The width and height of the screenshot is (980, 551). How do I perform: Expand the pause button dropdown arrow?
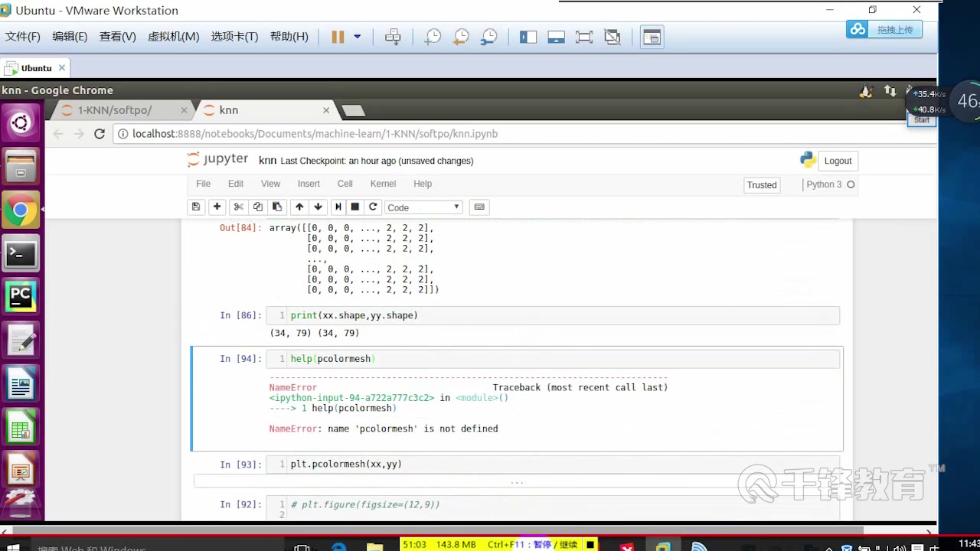[x=356, y=36]
